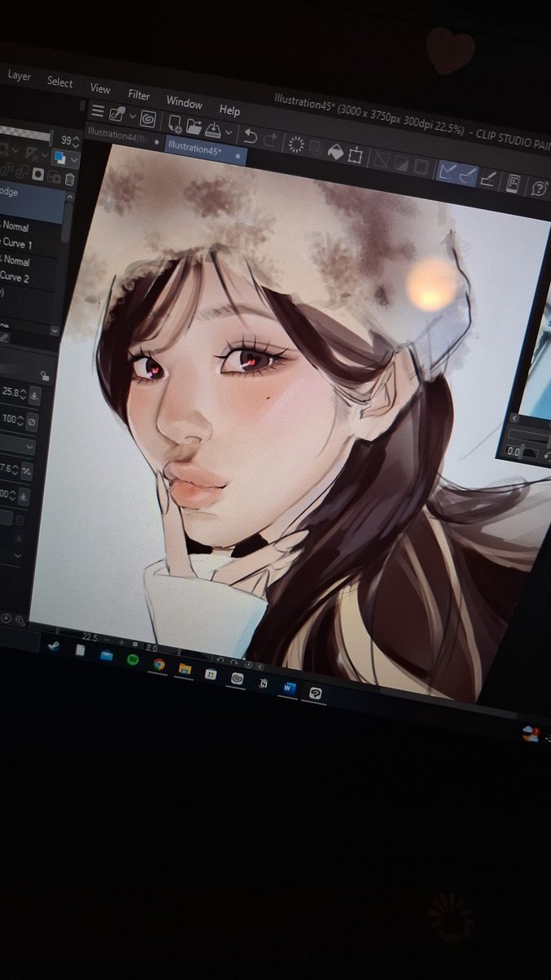Open Steam from the taskbar

coord(53,646)
